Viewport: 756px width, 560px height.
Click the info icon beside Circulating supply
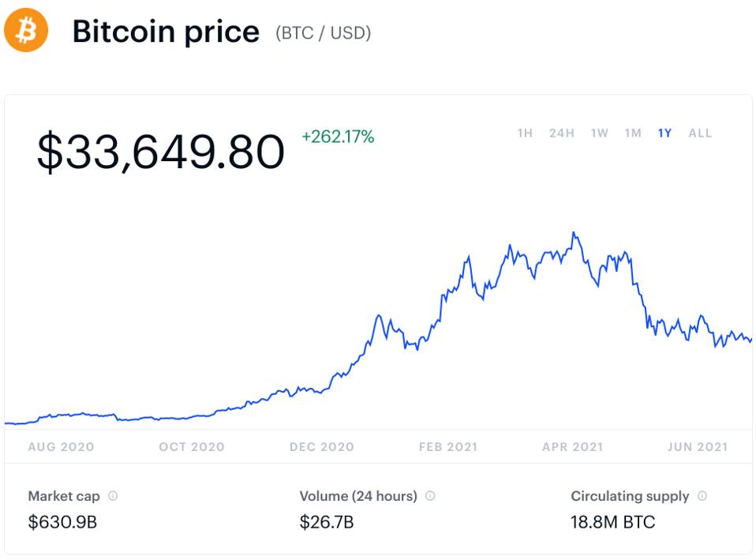tap(702, 496)
